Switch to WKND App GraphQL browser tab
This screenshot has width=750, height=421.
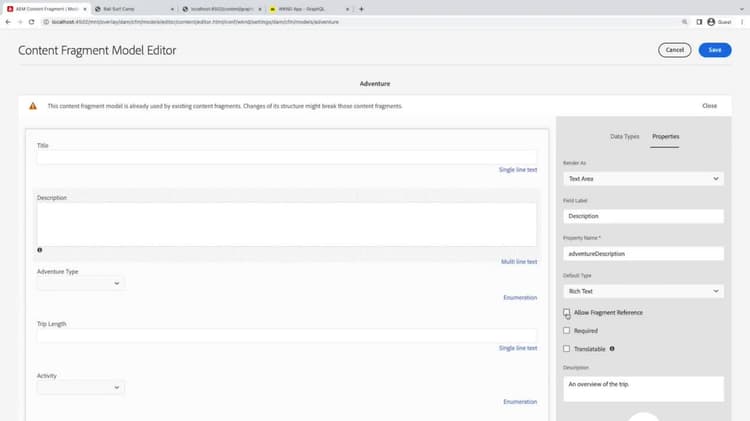click(x=309, y=9)
